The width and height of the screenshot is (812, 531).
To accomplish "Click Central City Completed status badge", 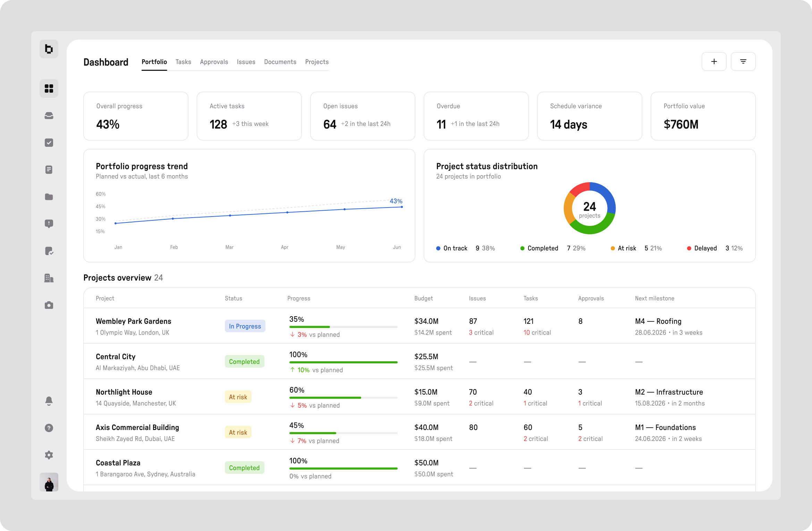I will (244, 361).
